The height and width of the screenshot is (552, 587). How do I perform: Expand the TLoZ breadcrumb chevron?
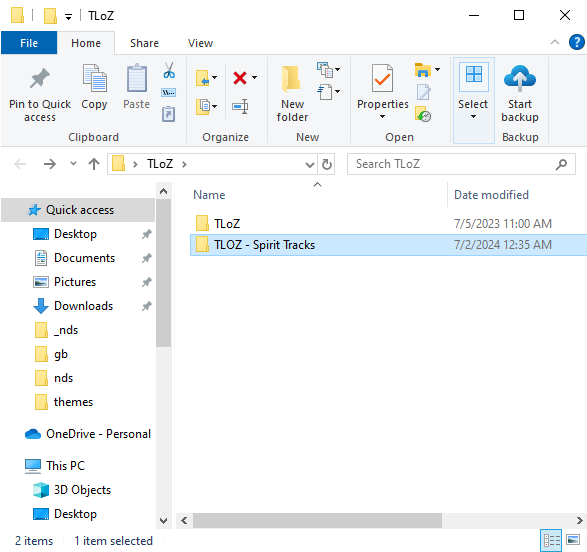click(x=184, y=164)
